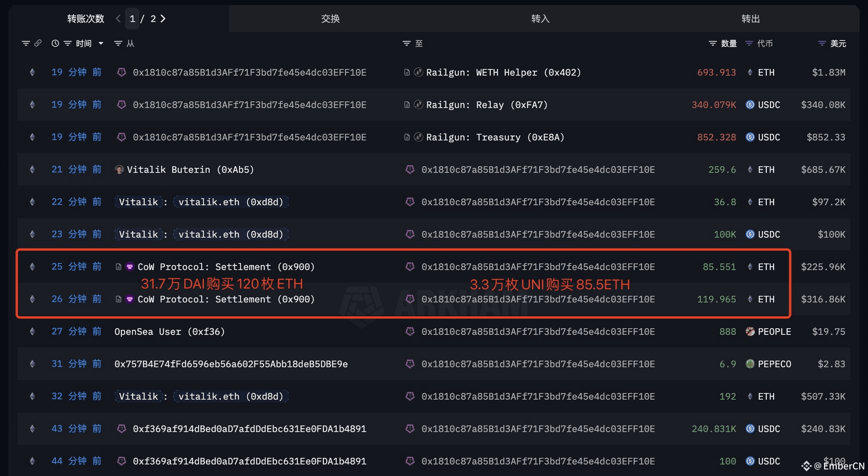Select USDC token icon in 852.328 row
The image size is (868, 476).
tap(750, 137)
